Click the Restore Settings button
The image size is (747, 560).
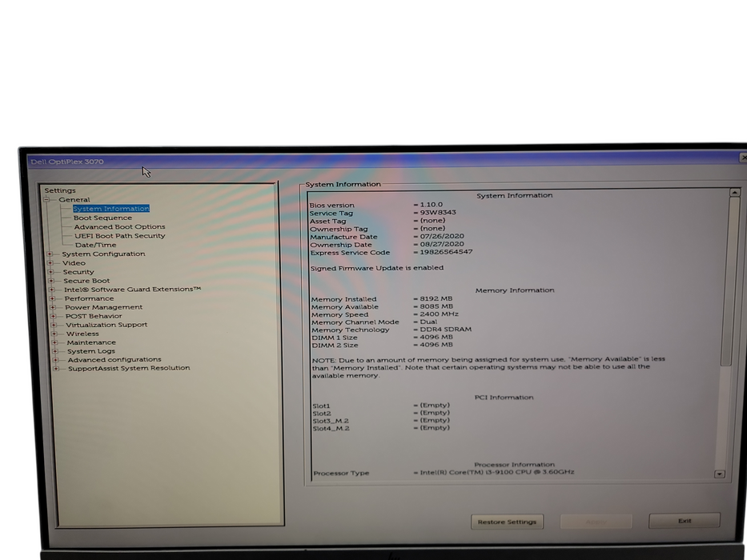(x=507, y=522)
